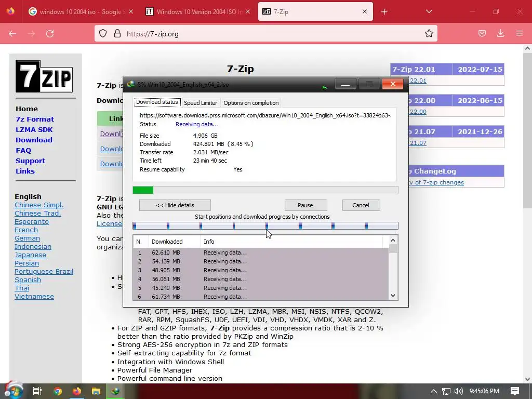The width and height of the screenshot is (532, 399).
Task: Select connection row 2 with 54.139 MB
Action: coord(261,261)
